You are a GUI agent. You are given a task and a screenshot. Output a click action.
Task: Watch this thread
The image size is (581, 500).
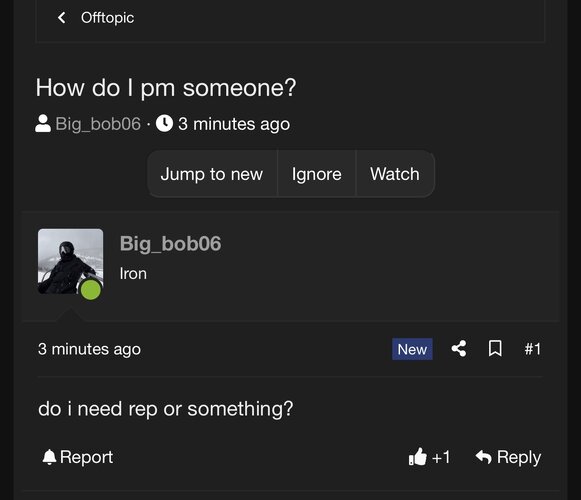[395, 174]
